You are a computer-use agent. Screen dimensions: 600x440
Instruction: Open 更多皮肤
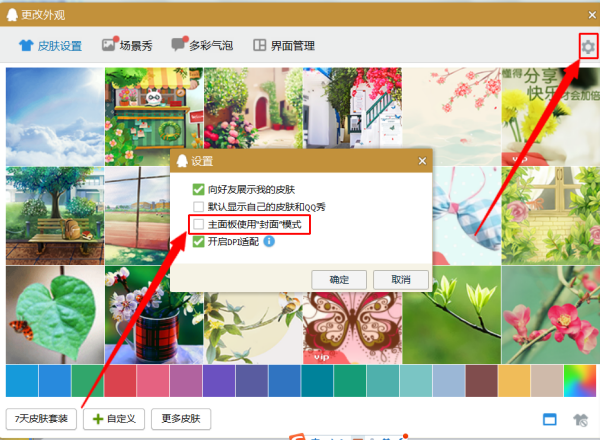coord(181,419)
